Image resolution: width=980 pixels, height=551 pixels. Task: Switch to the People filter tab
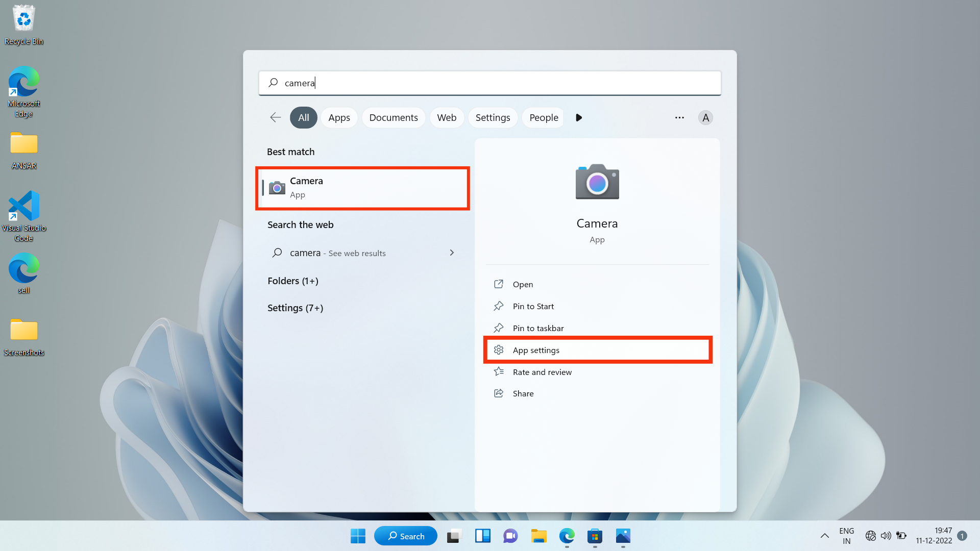(x=543, y=117)
